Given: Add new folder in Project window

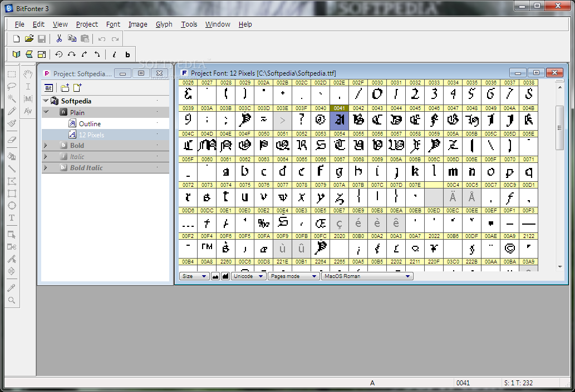Looking at the screenshot, I should click(x=65, y=88).
